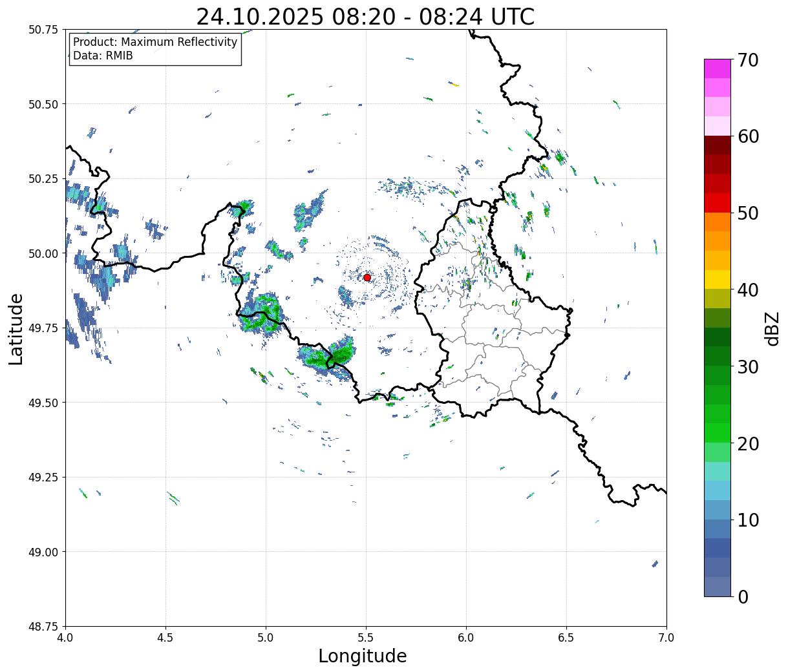Click the longitude tick label 4.0
The width and height of the screenshot is (788, 672).
65,638
